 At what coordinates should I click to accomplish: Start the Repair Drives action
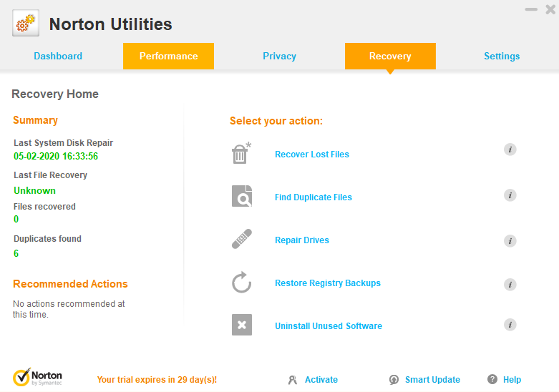[x=302, y=240]
